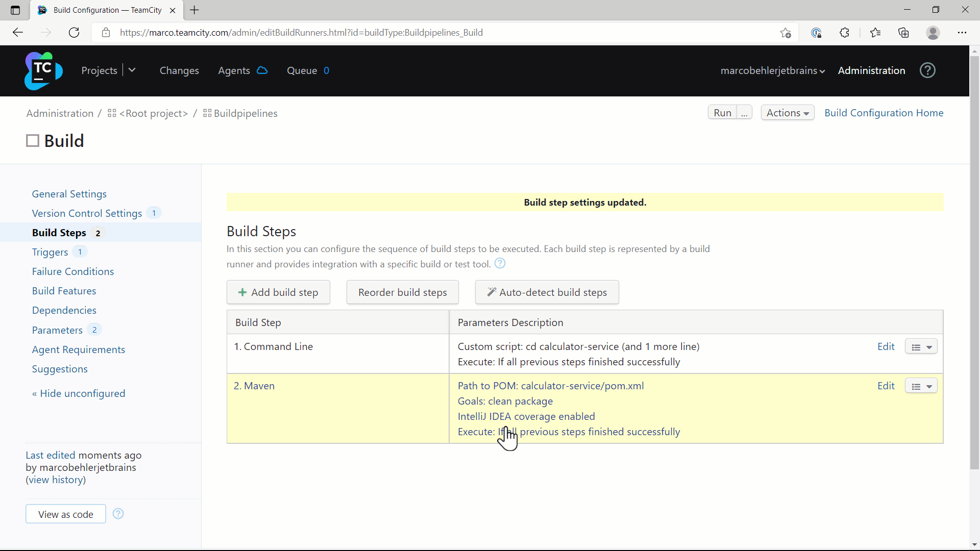Enable the Version Control Settings section
980x551 pixels.
click(x=86, y=213)
